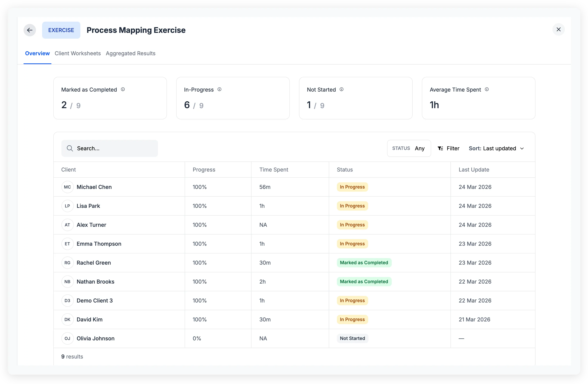588x384 pixels.
Task: Click Demo Client 3's 100% progress value
Action: pos(200,301)
